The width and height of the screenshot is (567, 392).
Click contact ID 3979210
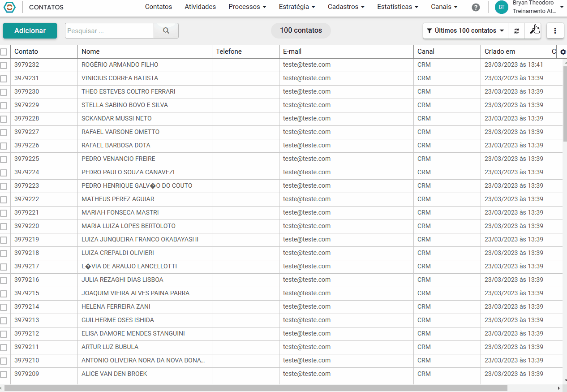tap(26, 360)
